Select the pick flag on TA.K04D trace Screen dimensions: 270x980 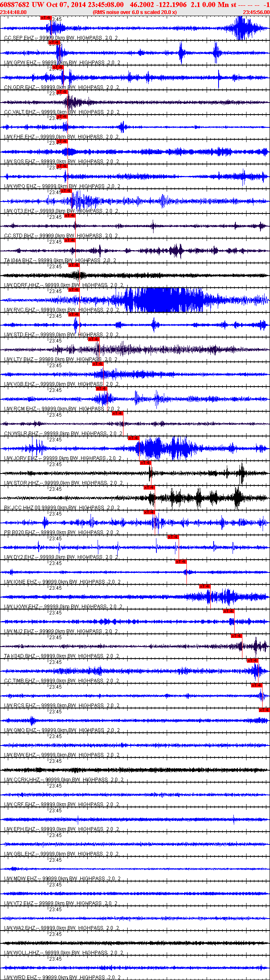tap(236, 636)
